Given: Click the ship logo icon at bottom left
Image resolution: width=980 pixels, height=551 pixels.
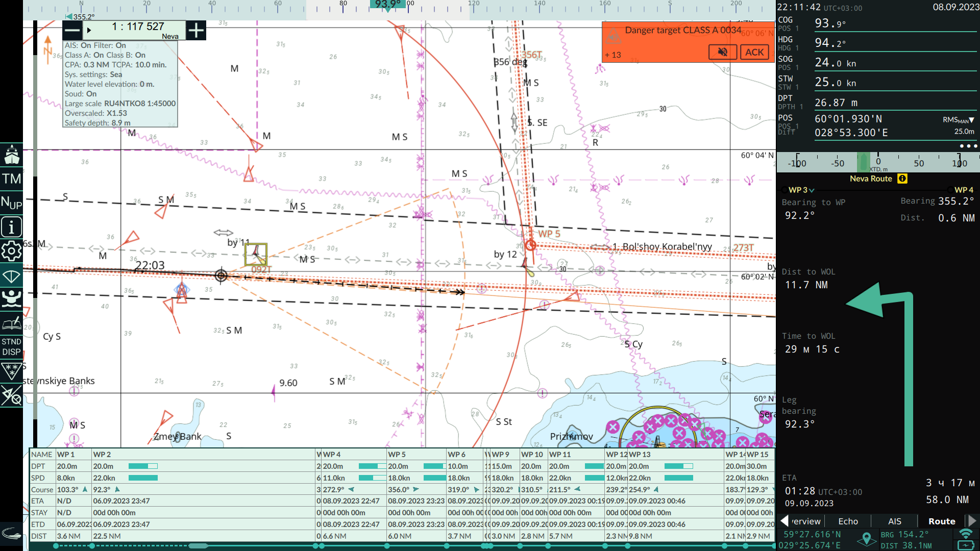Looking at the screenshot, I should point(11,534).
